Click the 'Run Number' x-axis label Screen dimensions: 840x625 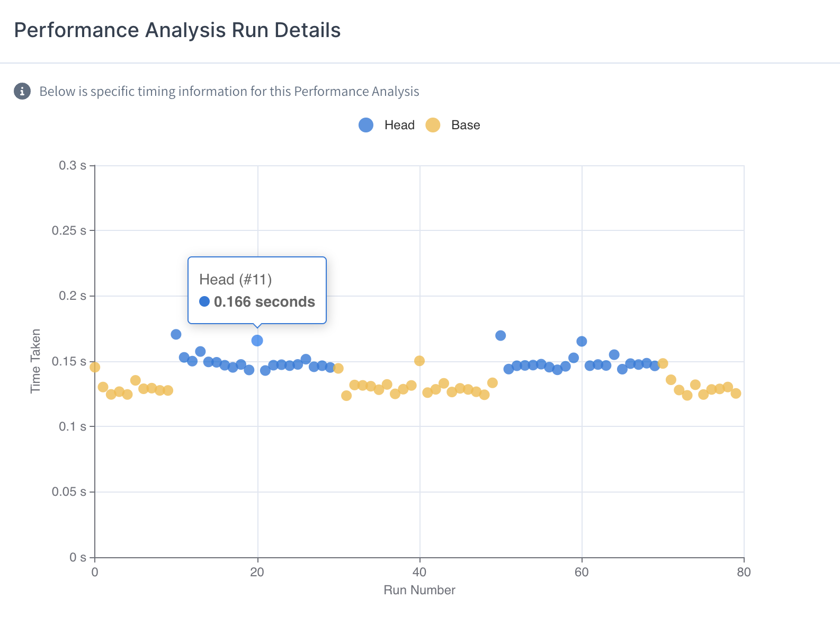(x=419, y=590)
